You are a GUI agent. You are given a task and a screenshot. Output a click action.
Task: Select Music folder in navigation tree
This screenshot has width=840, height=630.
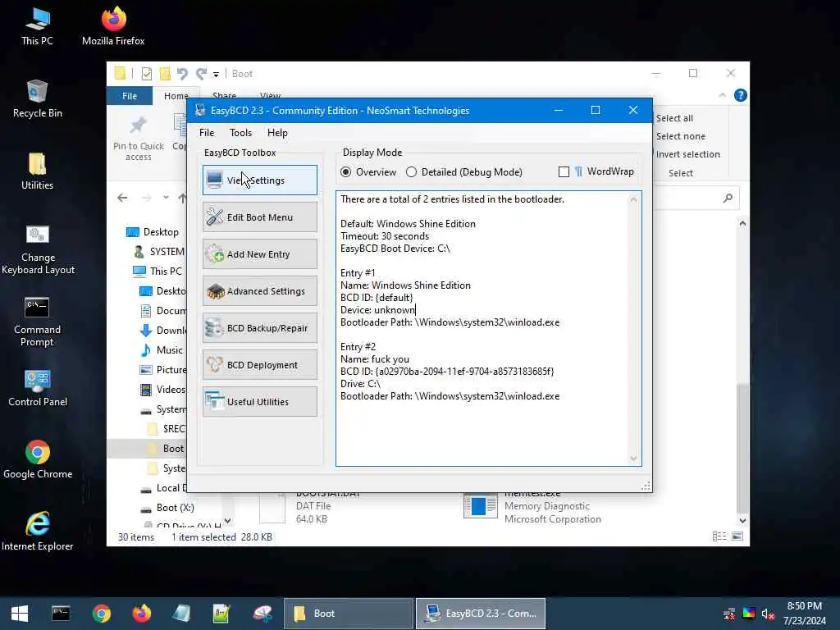162,350
